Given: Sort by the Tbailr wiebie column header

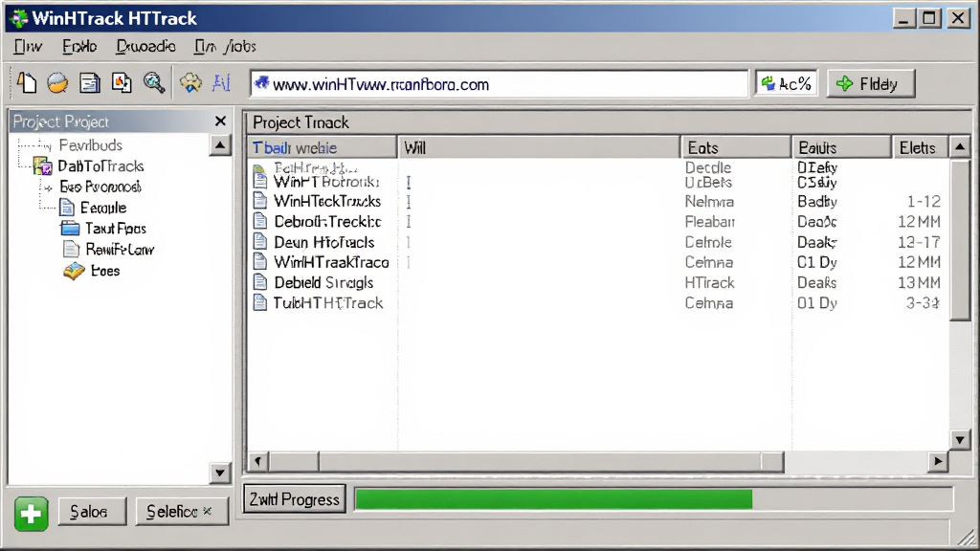Looking at the screenshot, I should 322,147.
